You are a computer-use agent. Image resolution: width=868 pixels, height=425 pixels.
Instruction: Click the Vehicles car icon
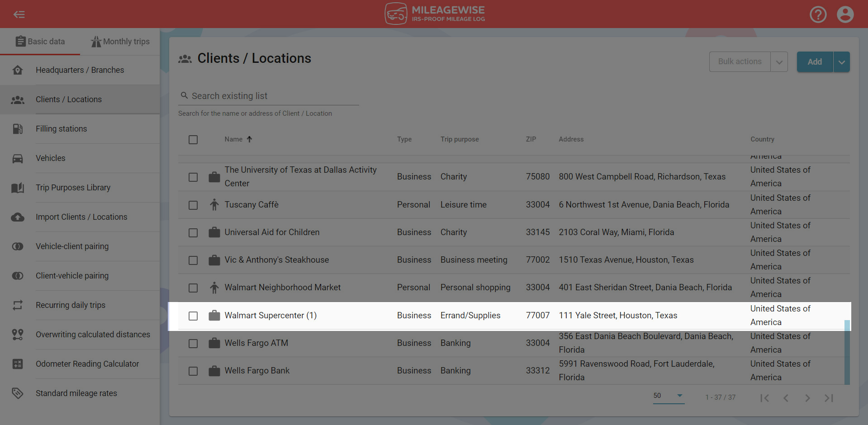tap(18, 158)
